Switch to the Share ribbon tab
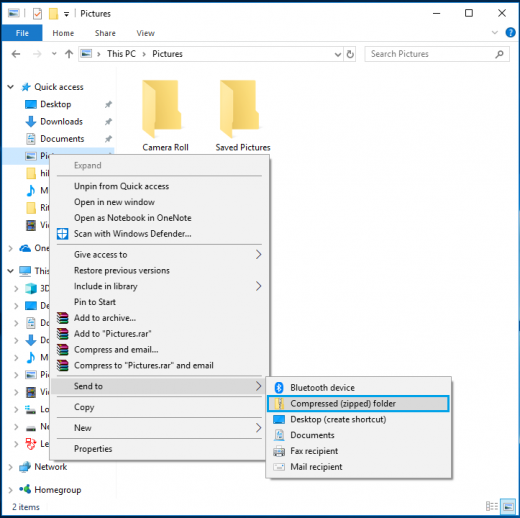 coord(105,33)
